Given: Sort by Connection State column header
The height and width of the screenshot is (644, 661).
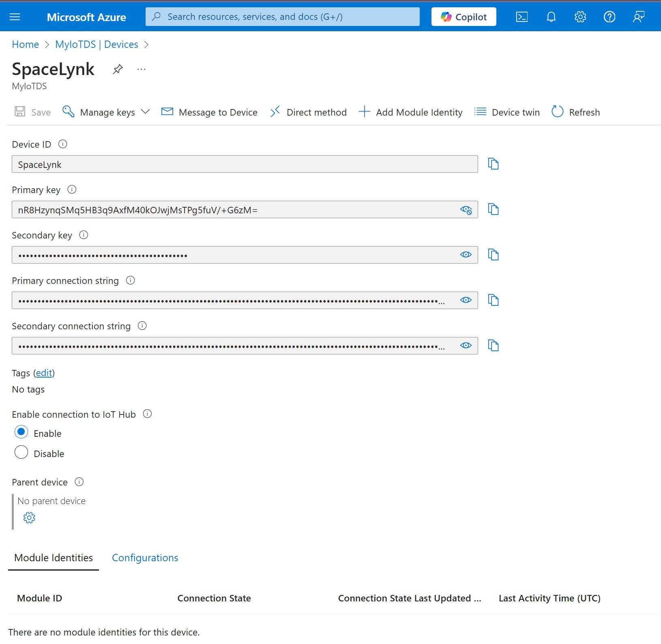Looking at the screenshot, I should pos(214,598).
